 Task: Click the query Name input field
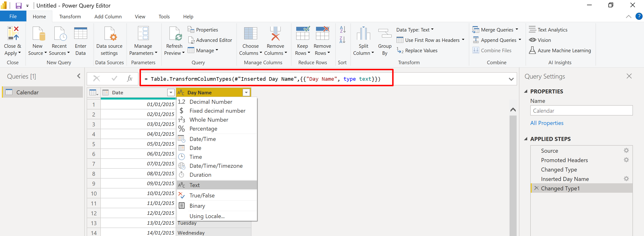581,110
